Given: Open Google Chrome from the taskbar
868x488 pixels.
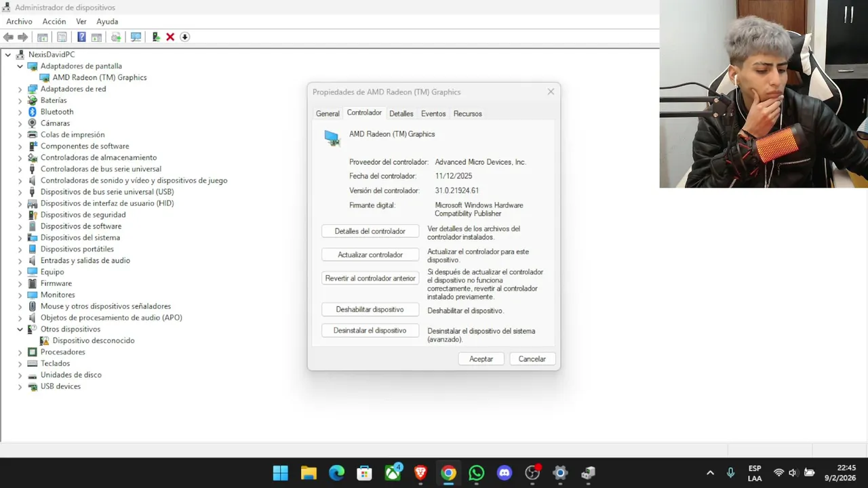Looking at the screenshot, I should (x=448, y=473).
